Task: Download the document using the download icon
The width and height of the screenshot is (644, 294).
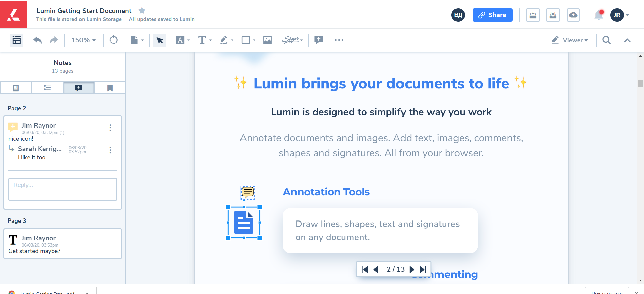Action: point(533,15)
